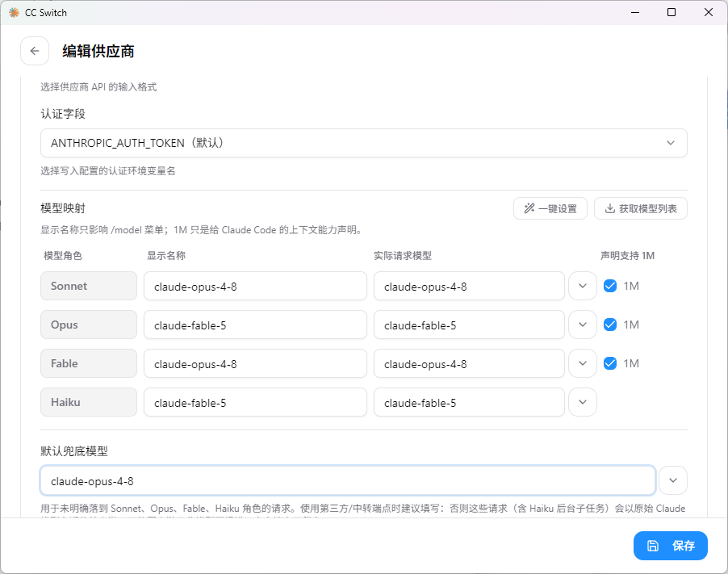Edit the Sonnet display name field
Screen dimensions: 728x574
coord(255,286)
